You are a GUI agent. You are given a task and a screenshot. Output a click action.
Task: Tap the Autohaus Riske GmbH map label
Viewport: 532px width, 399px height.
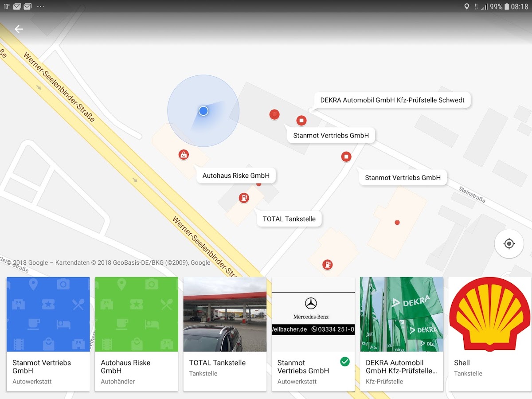pos(236,176)
